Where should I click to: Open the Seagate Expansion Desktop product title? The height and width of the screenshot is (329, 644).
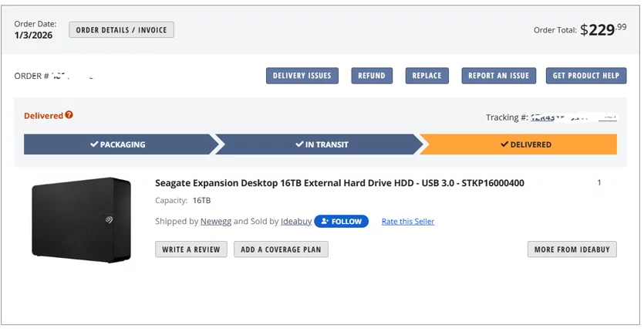pyautogui.click(x=339, y=183)
